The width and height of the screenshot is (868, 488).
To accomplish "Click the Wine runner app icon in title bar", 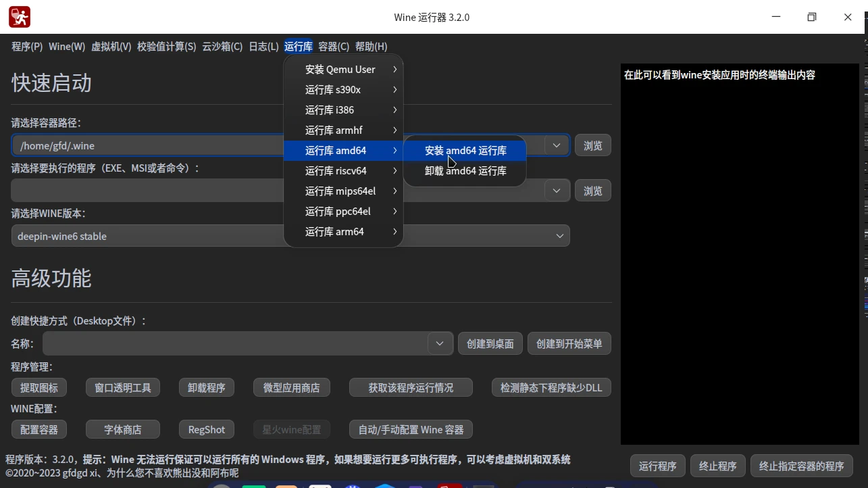I will pos(19,17).
